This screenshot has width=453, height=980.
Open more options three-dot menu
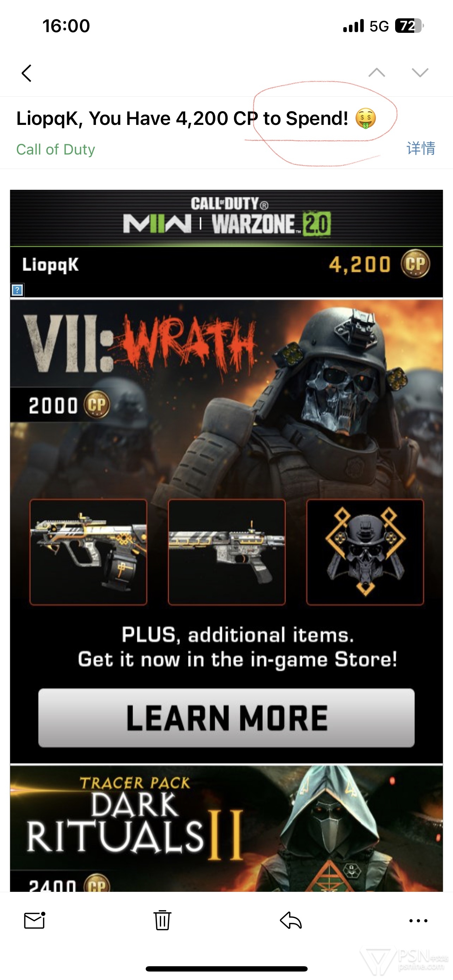point(418,921)
